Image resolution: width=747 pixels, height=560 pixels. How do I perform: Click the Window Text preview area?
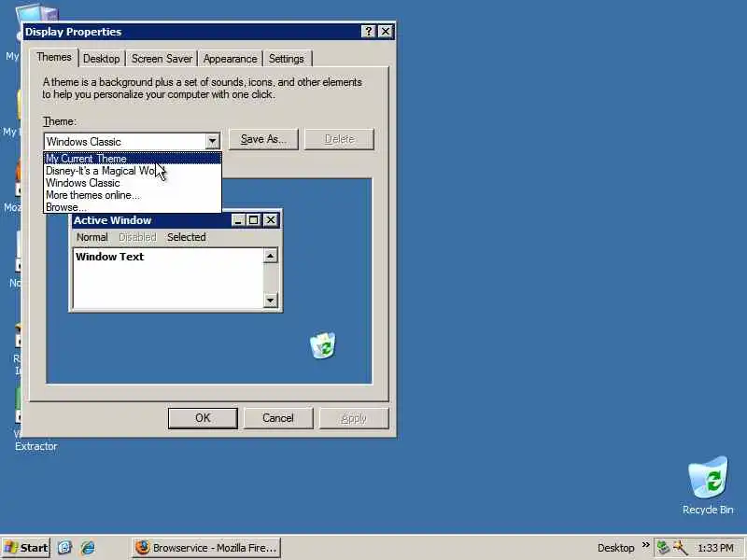pos(168,278)
